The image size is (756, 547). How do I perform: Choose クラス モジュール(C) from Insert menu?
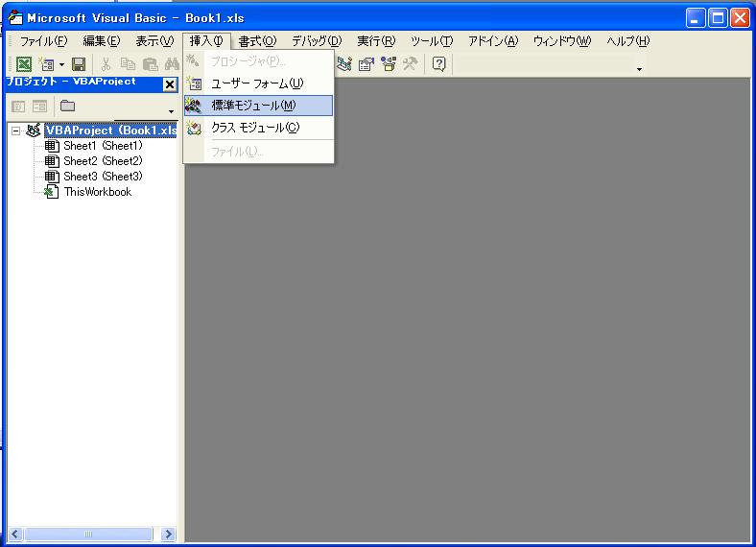[259, 128]
